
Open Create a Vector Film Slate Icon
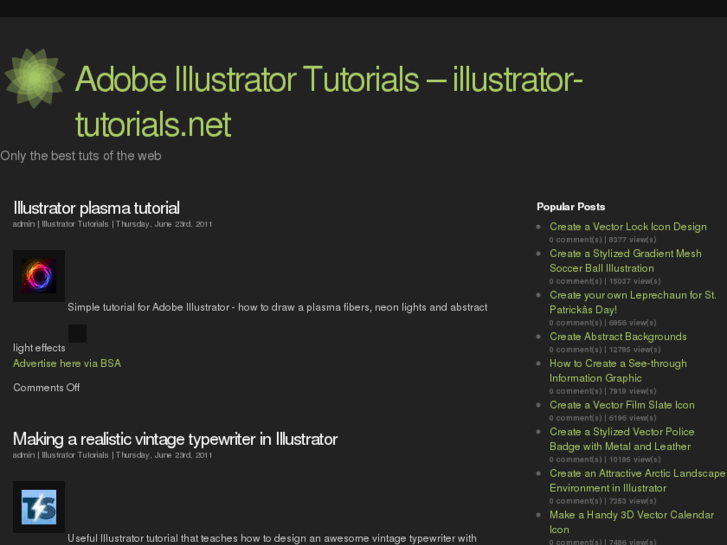point(622,405)
